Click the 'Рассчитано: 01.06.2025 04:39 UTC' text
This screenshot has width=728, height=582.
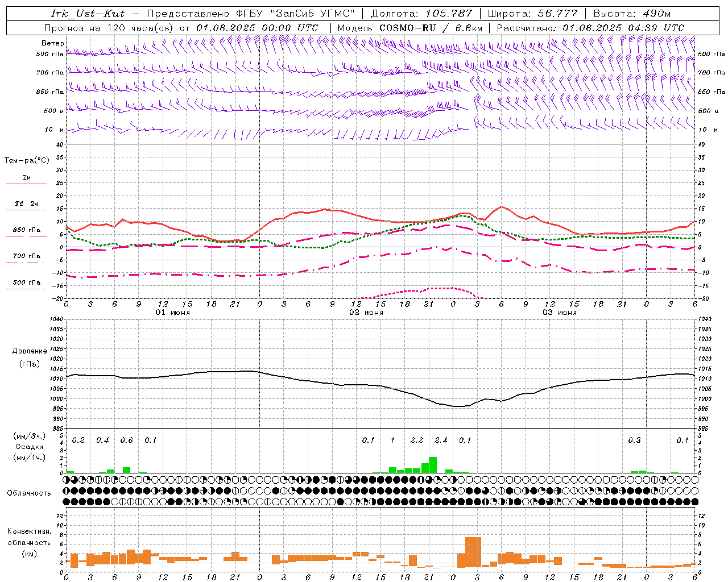[x=590, y=28]
